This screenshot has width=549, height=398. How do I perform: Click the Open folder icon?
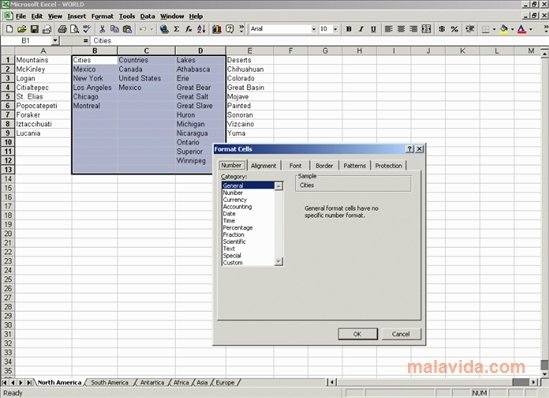click(22, 29)
